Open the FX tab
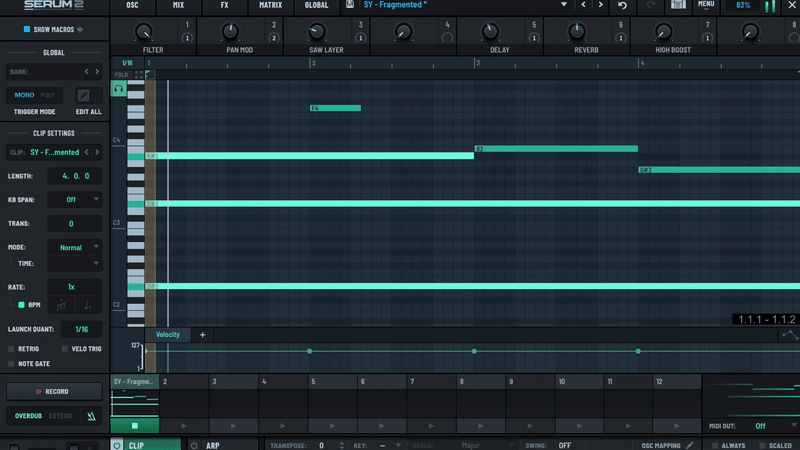The image size is (800, 450). (x=224, y=5)
